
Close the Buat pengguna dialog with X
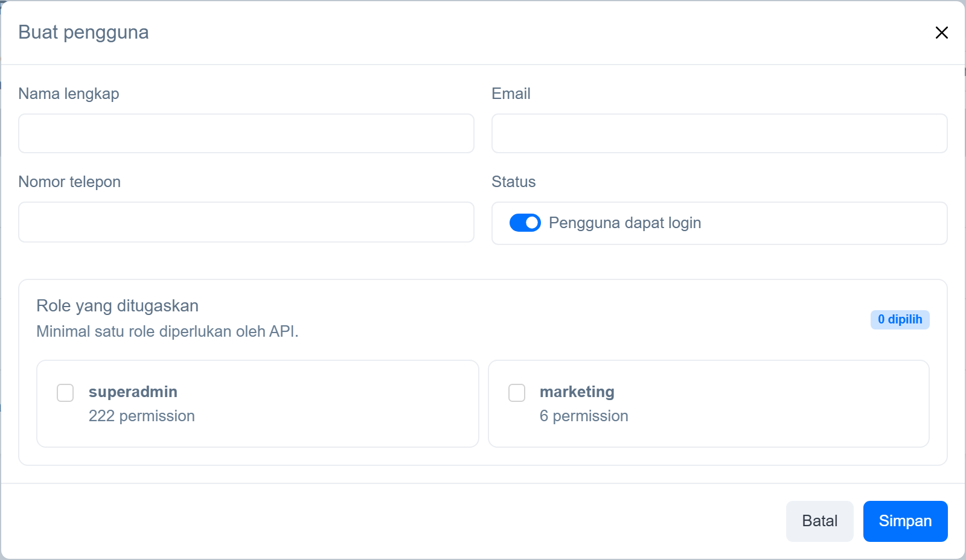pyautogui.click(x=941, y=33)
